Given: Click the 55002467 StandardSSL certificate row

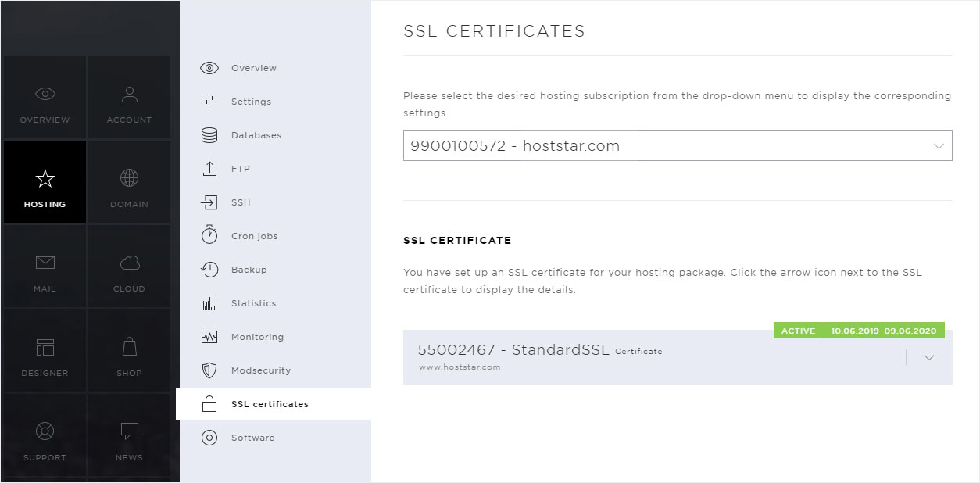Looking at the screenshot, I should [678, 357].
